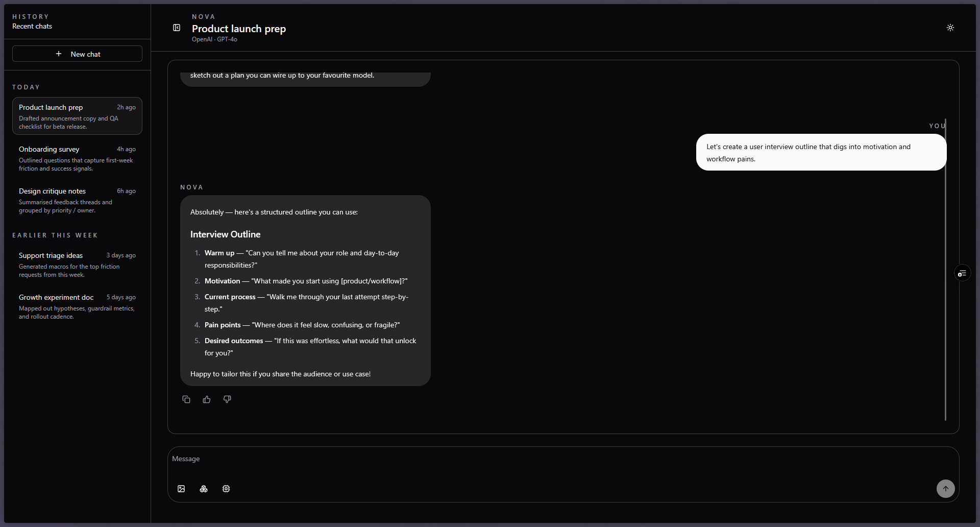Attach an image to the message

point(181,489)
